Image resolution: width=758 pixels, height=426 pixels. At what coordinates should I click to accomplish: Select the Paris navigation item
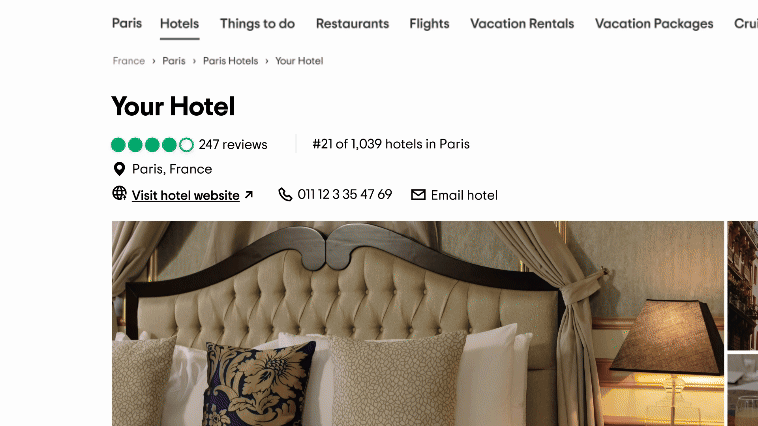(x=127, y=23)
